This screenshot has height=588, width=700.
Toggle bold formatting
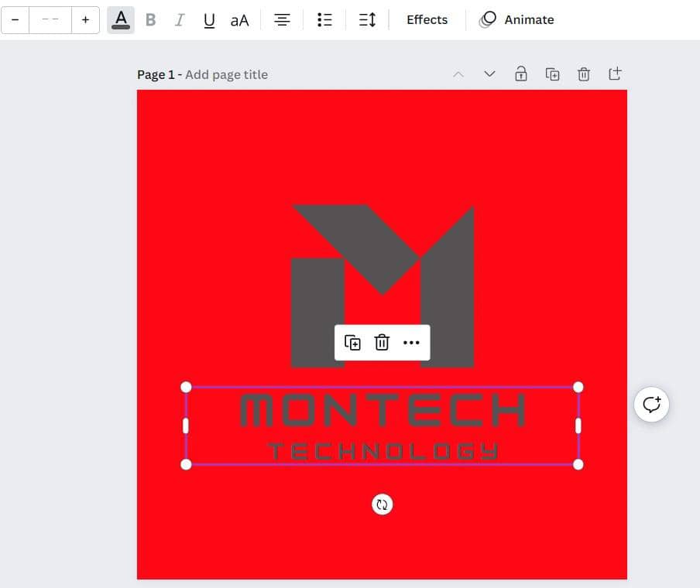(150, 20)
